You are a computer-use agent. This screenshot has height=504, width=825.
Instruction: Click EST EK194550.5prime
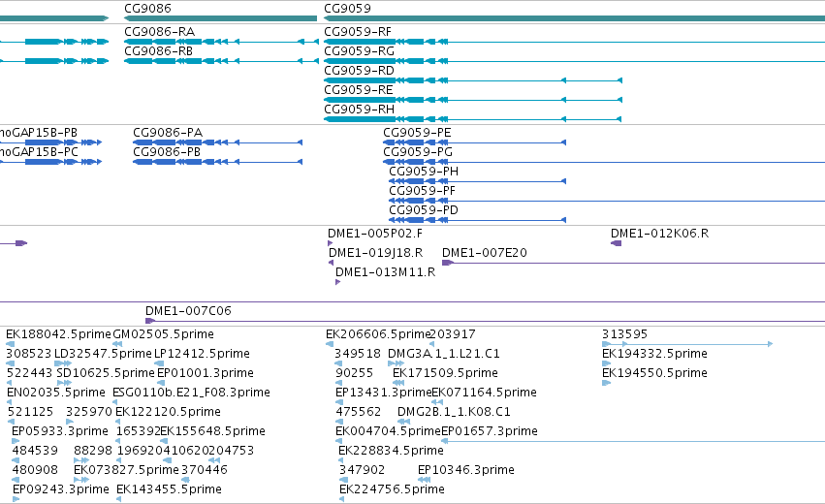click(654, 373)
